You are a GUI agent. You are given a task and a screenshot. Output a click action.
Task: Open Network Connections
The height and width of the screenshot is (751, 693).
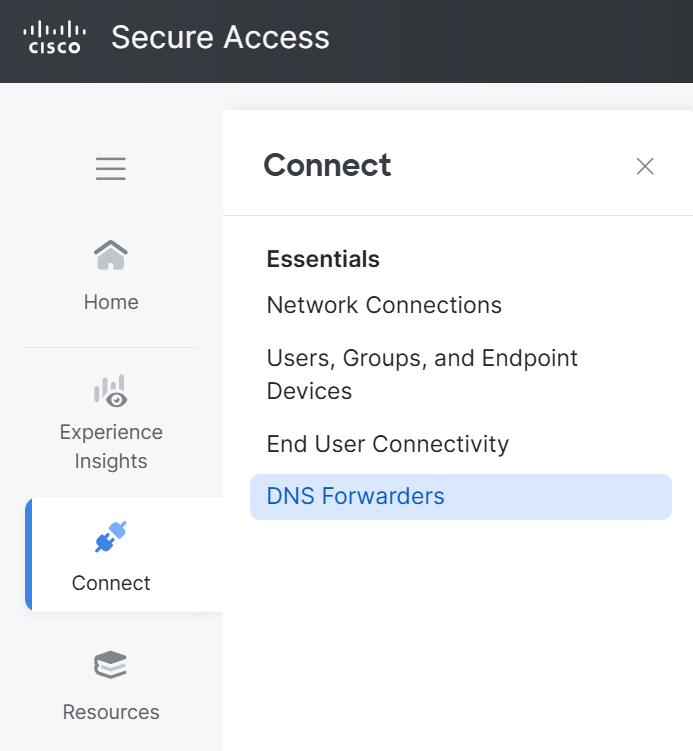point(384,305)
